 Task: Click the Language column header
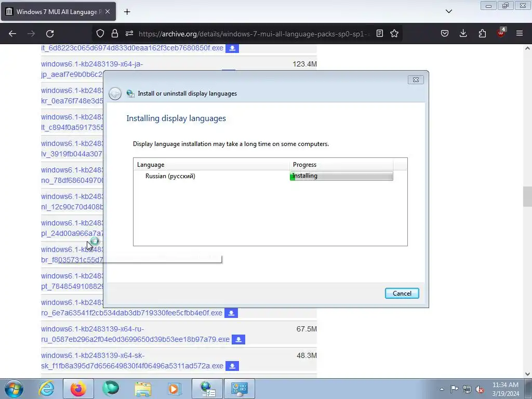tap(211, 165)
